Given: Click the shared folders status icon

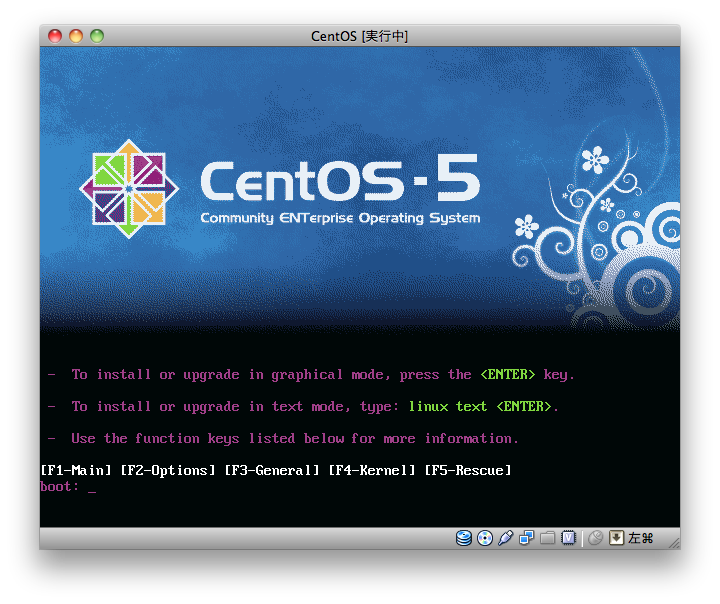Looking at the screenshot, I should coord(547,538).
